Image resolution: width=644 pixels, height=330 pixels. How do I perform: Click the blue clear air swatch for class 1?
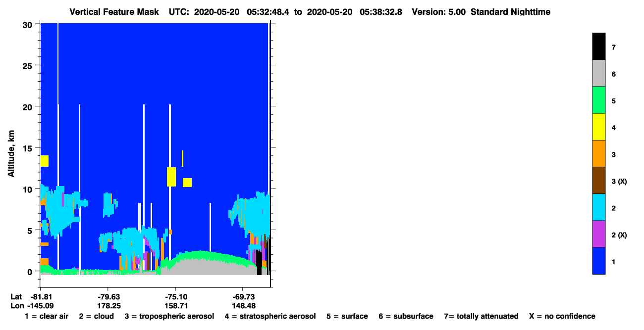click(x=598, y=260)
